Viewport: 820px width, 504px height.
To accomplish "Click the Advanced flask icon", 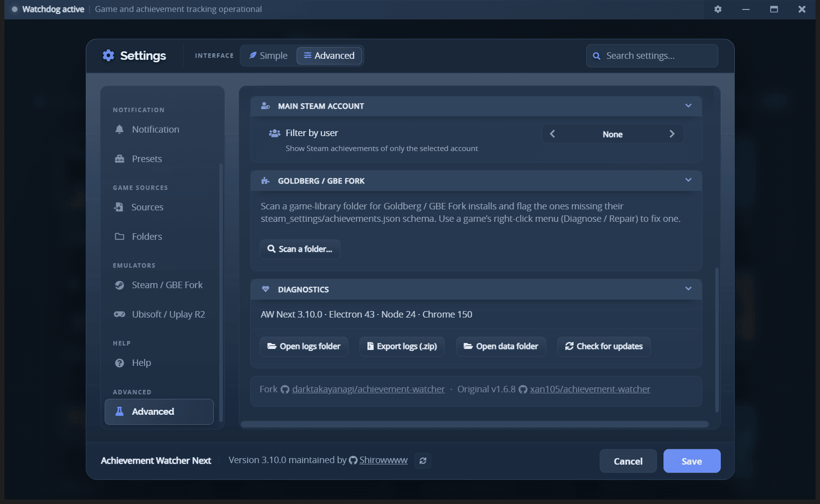I will 119,411.
